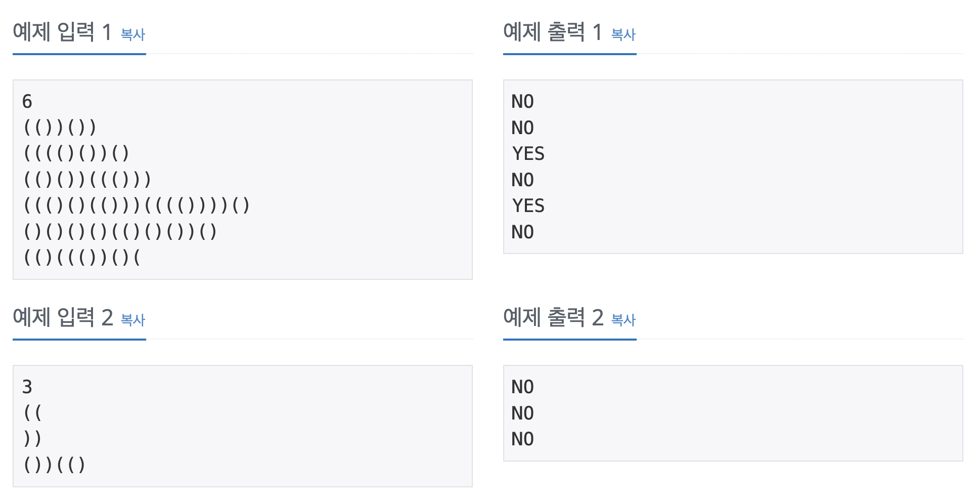The image size is (980, 501).
Task: Click the line containing 3 in input 2
Action: [x=26, y=386]
